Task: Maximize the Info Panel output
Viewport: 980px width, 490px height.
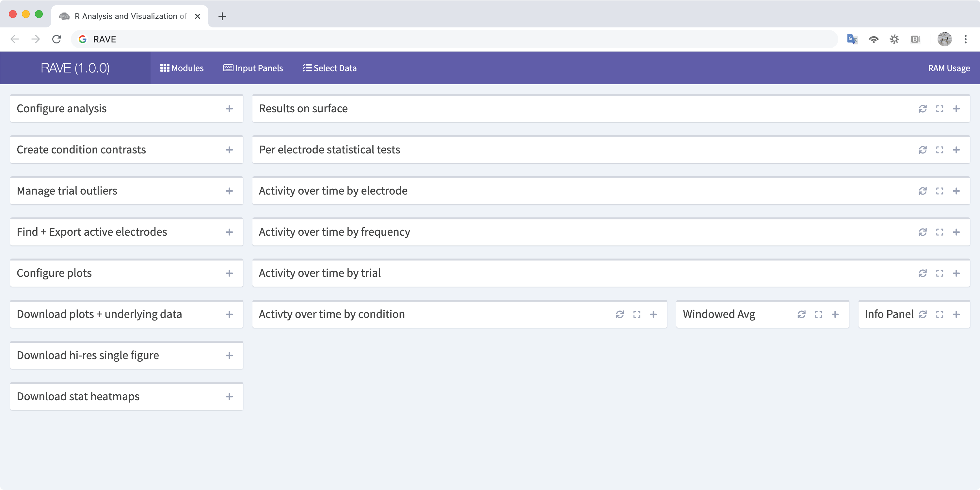Action: pos(939,314)
